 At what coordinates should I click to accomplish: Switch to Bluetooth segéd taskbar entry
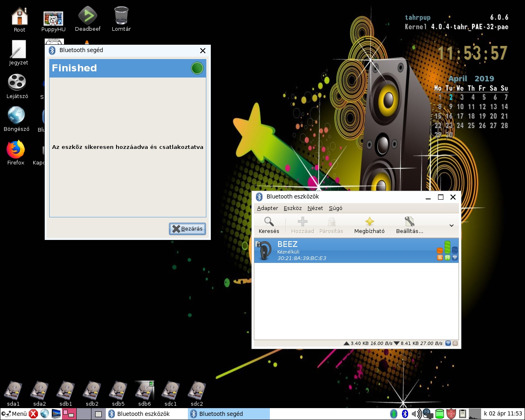[x=229, y=414]
